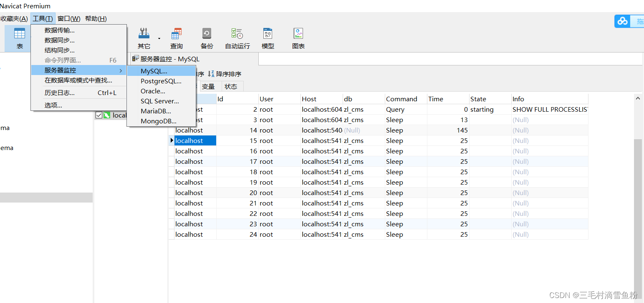This screenshot has height=303, width=644.
Task: Toggle the local connection checkbox
Action: [99, 115]
